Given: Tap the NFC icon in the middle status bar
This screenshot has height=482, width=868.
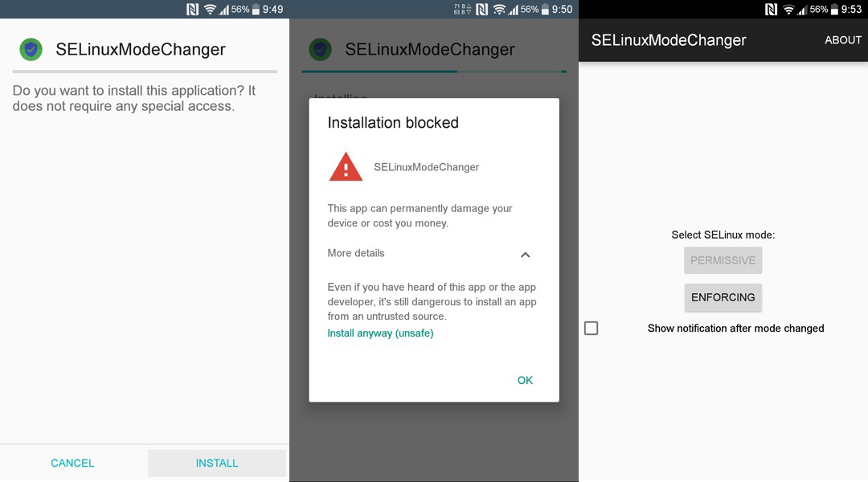Looking at the screenshot, I should click(481, 9).
